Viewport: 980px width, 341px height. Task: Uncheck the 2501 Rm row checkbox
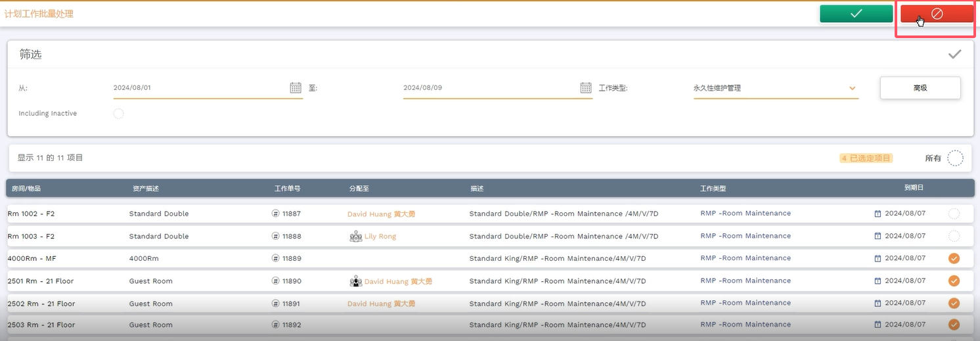tap(954, 281)
